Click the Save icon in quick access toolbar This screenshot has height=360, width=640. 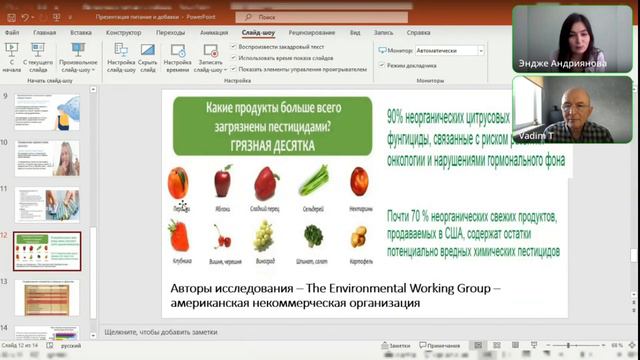tap(11, 18)
